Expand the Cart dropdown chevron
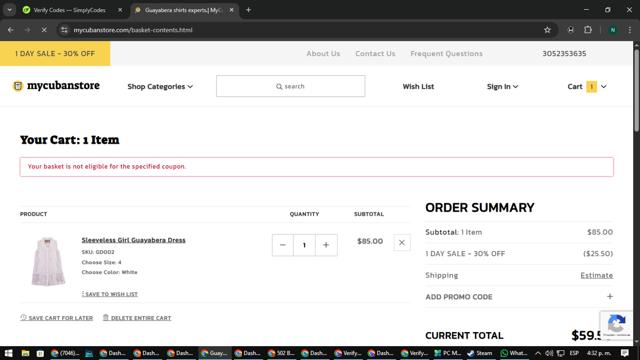 click(604, 87)
